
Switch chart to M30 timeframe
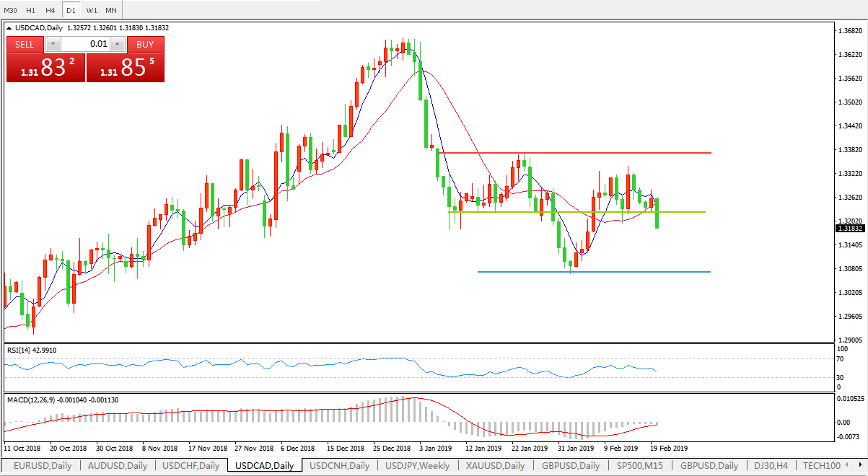pyautogui.click(x=11, y=11)
